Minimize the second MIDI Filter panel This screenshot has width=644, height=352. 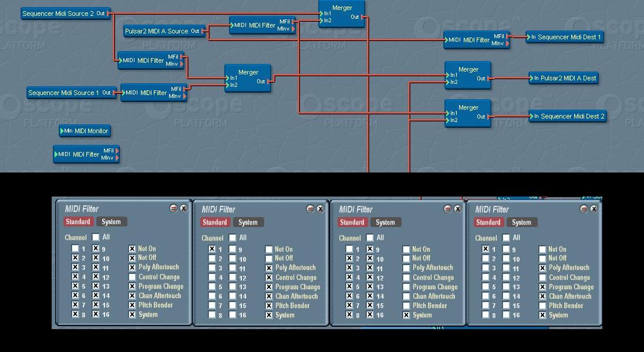click(x=310, y=209)
